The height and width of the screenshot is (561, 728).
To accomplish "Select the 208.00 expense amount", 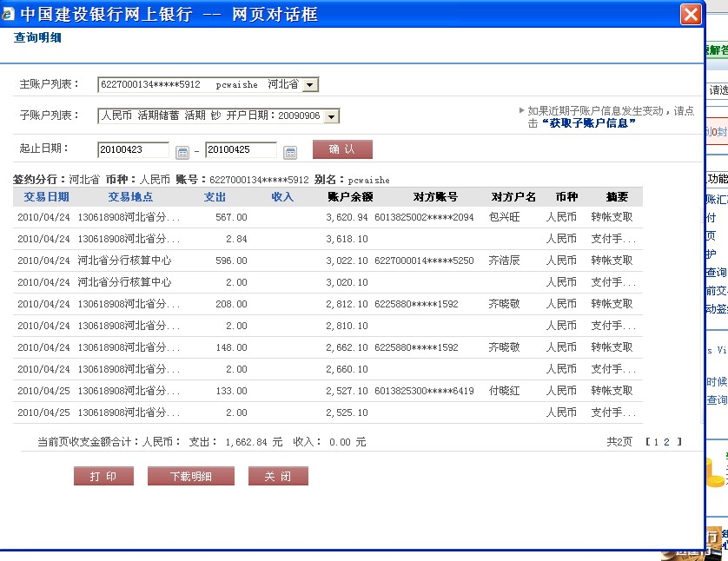I will tap(231, 304).
